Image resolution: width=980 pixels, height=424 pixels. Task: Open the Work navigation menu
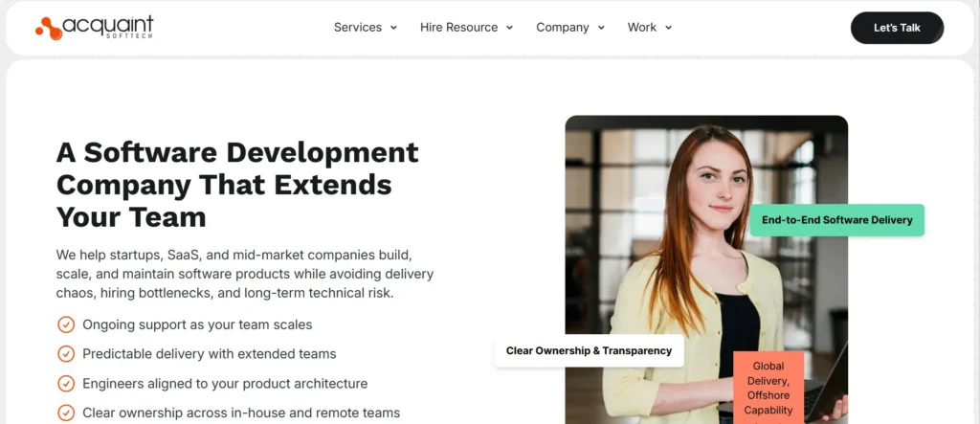click(642, 28)
